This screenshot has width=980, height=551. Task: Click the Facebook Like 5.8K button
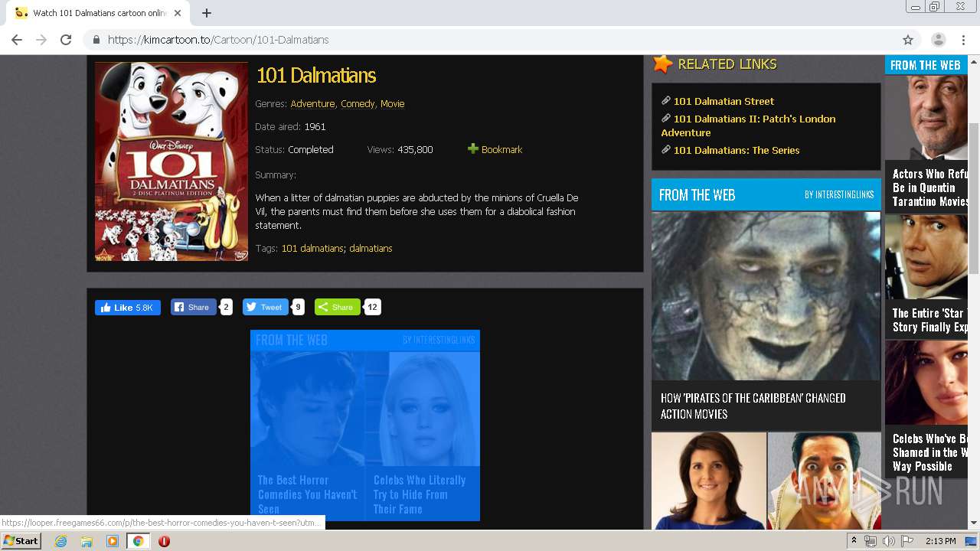tap(128, 308)
